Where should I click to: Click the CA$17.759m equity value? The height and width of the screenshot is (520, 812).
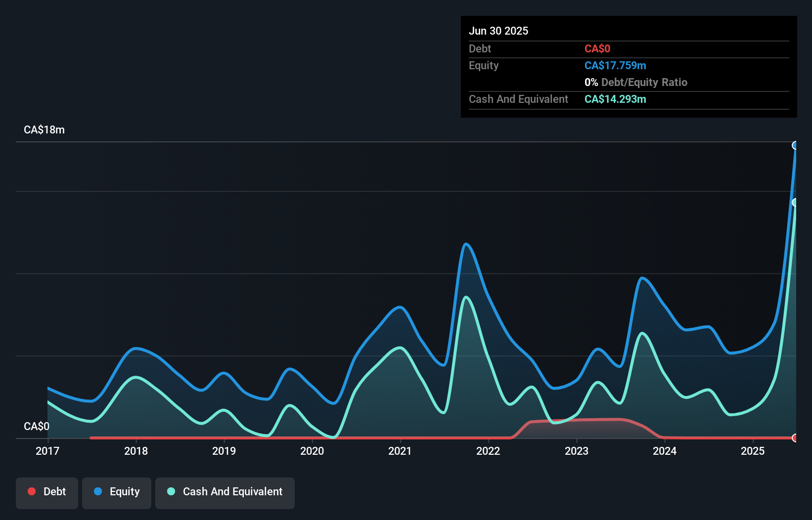[615, 65]
